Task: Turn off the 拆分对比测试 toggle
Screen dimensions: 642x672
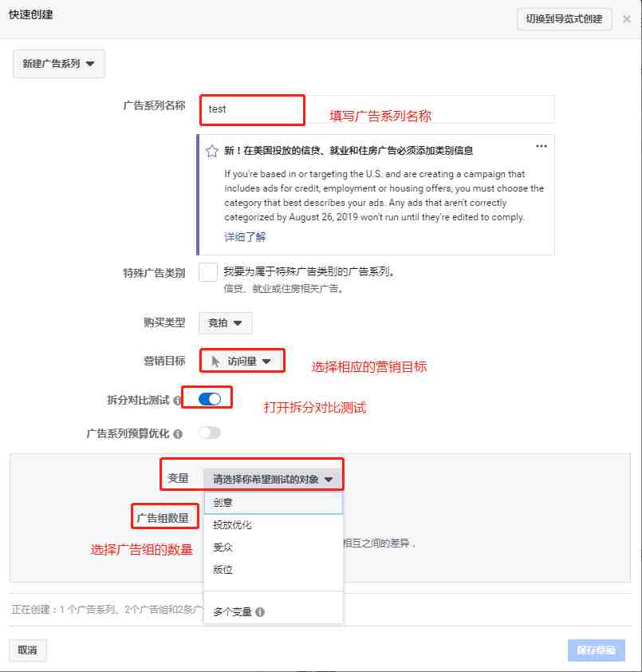Action: (x=210, y=399)
